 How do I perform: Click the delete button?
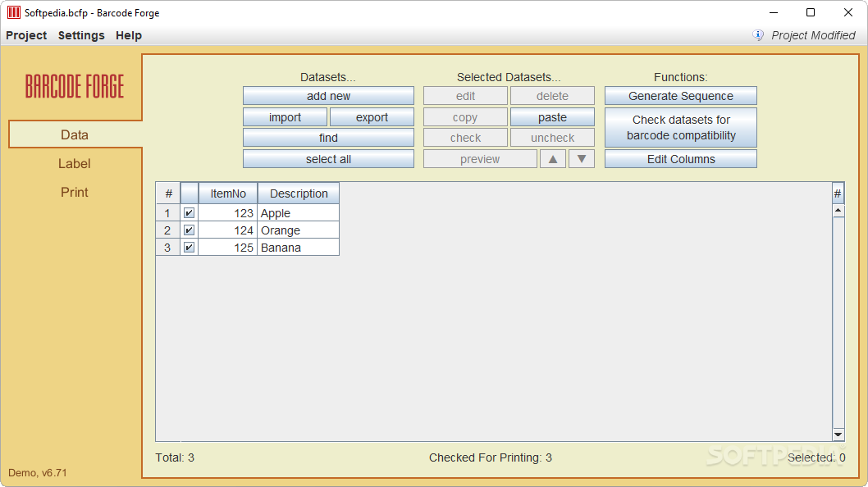point(552,96)
